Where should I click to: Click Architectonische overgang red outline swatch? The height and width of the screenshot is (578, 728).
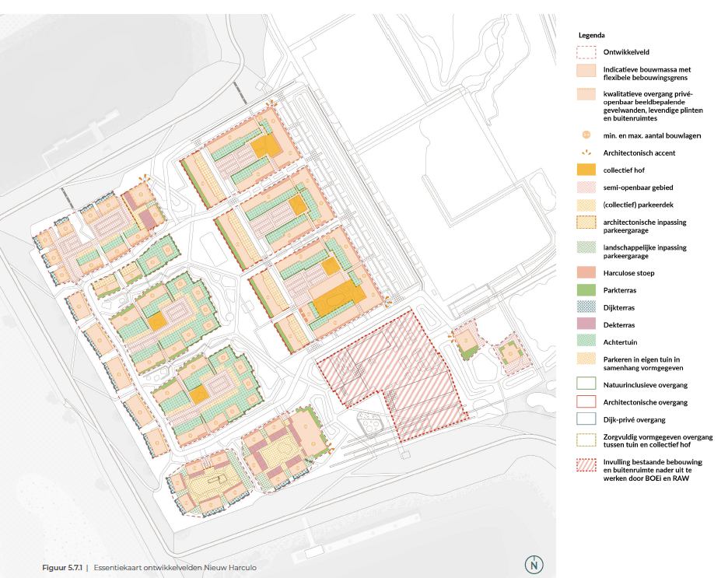coord(586,401)
